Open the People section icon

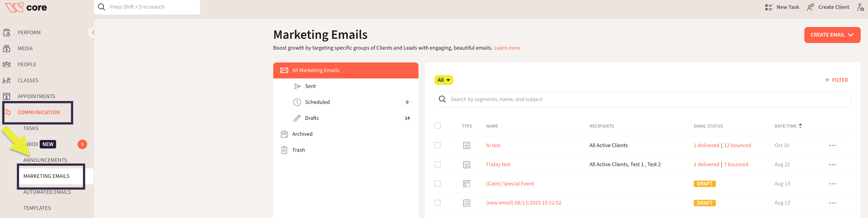point(7,65)
